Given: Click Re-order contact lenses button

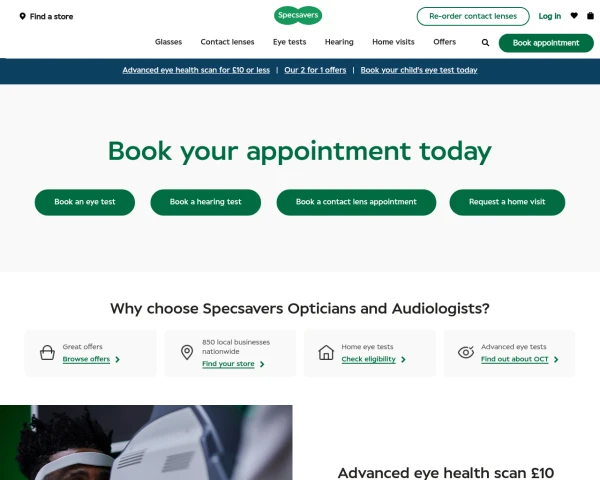Looking at the screenshot, I should click(x=473, y=16).
